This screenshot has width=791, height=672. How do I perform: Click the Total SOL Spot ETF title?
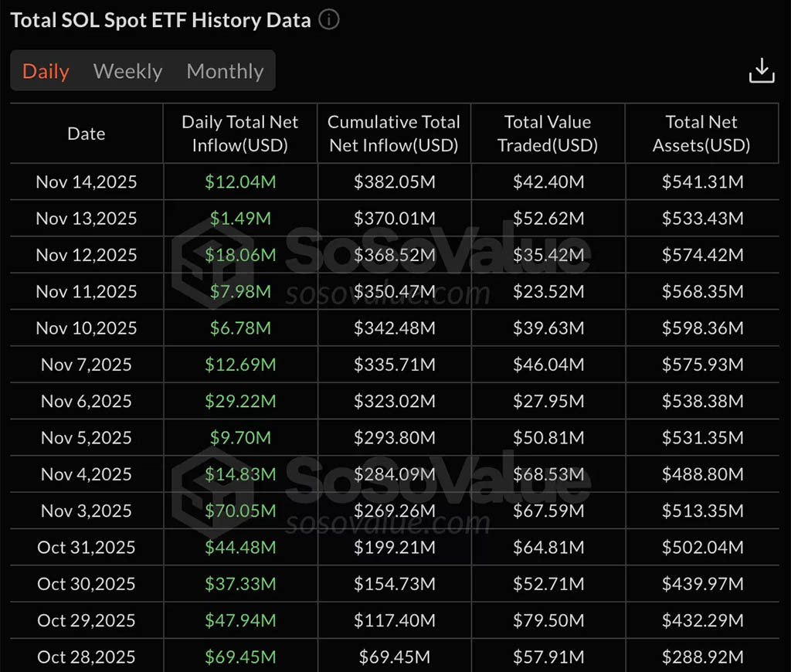click(x=161, y=20)
